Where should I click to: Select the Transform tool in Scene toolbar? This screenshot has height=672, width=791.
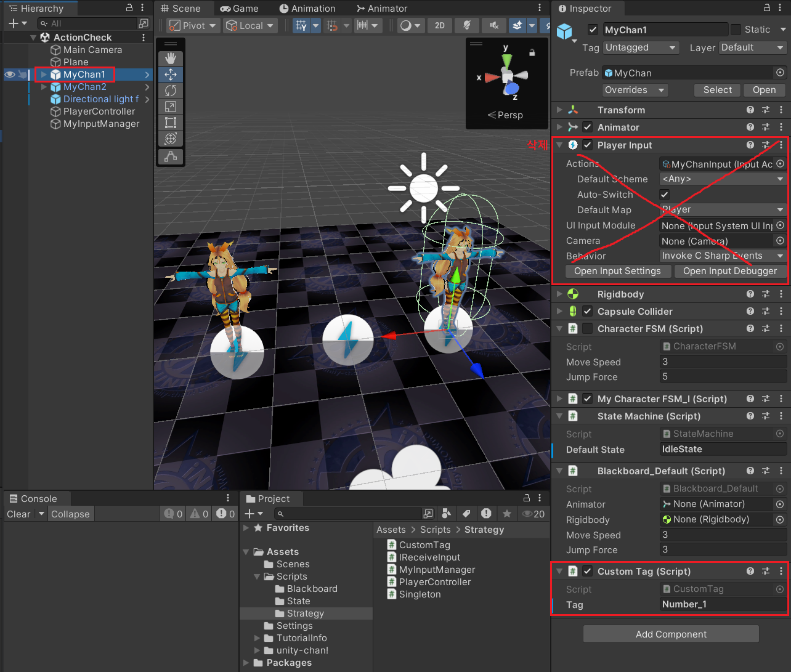(x=171, y=139)
